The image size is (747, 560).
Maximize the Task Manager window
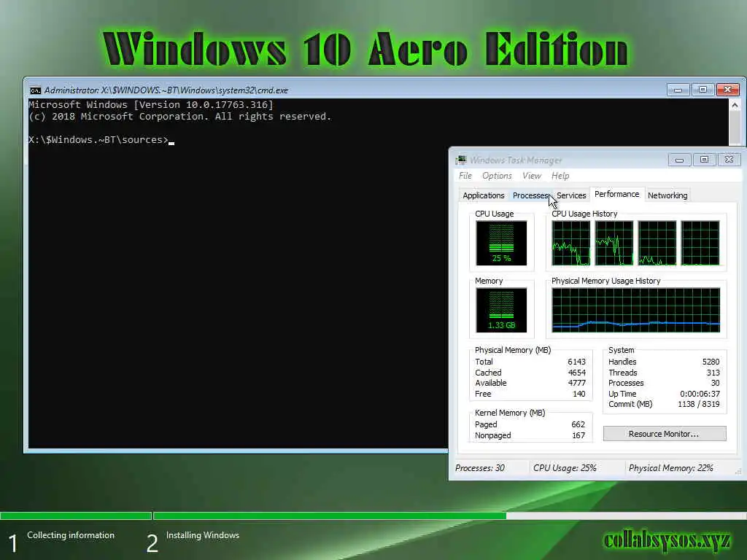tap(704, 160)
